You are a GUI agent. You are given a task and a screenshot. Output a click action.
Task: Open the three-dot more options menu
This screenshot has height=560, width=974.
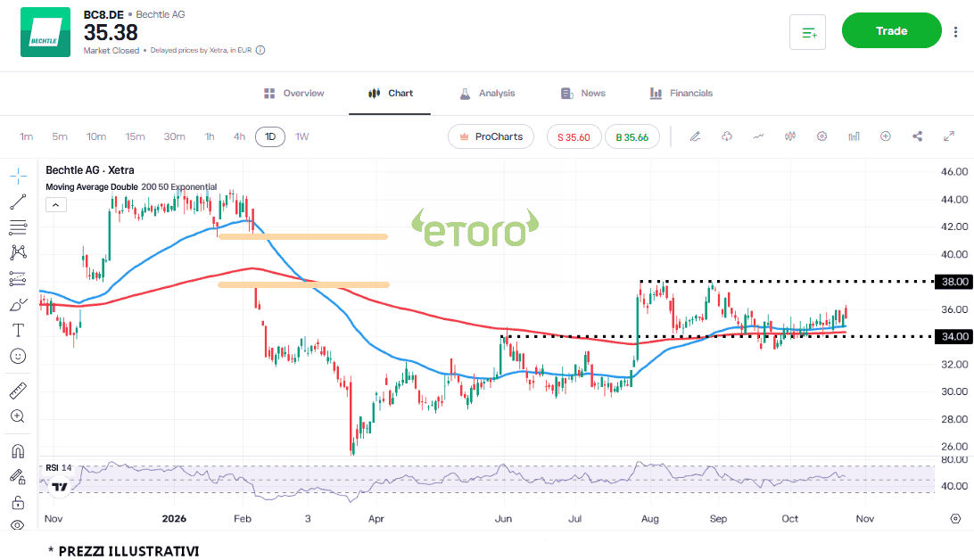click(956, 32)
